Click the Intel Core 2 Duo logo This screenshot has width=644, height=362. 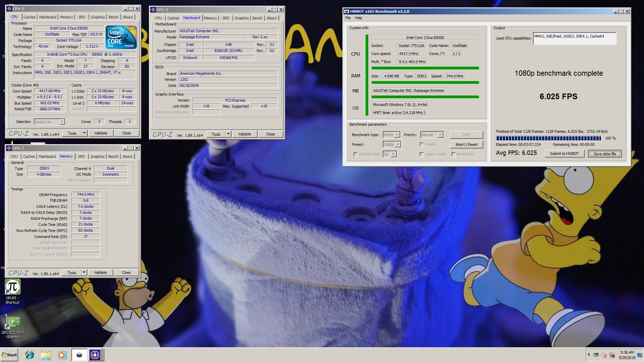(121, 37)
